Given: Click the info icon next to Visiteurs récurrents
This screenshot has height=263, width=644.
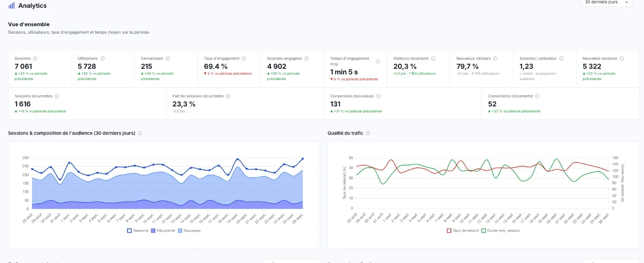Looking at the screenshot, I should (x=433, y=59).
